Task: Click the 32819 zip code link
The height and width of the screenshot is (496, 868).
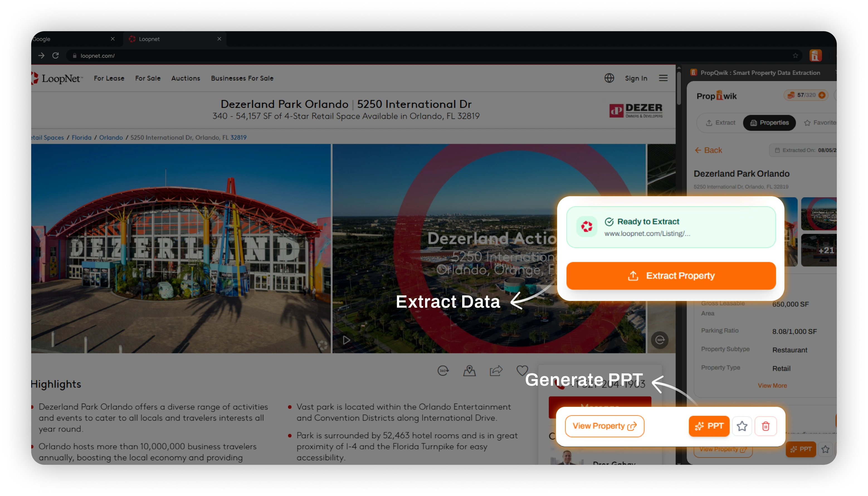Action: point(238,137)
